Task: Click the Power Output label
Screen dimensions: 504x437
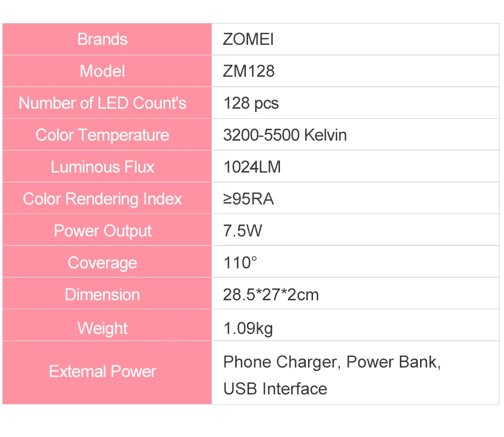Action: pyautogui.click(x=102, y=231)
